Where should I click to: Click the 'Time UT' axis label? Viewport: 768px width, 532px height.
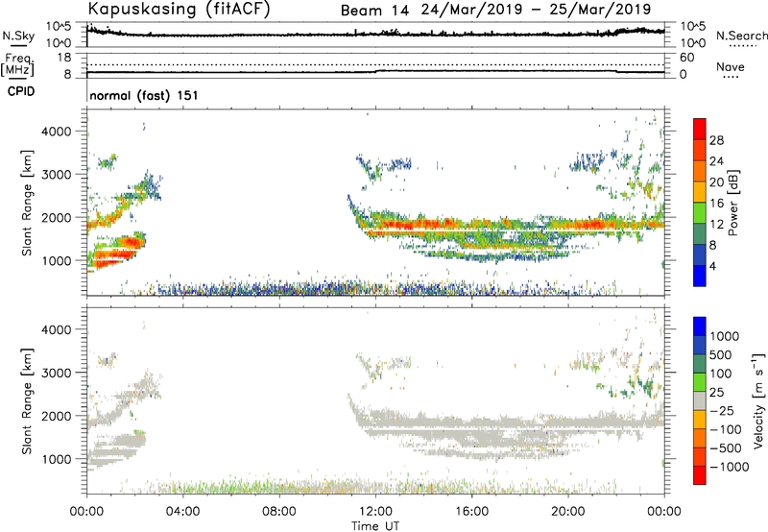[x=375, y=526]
